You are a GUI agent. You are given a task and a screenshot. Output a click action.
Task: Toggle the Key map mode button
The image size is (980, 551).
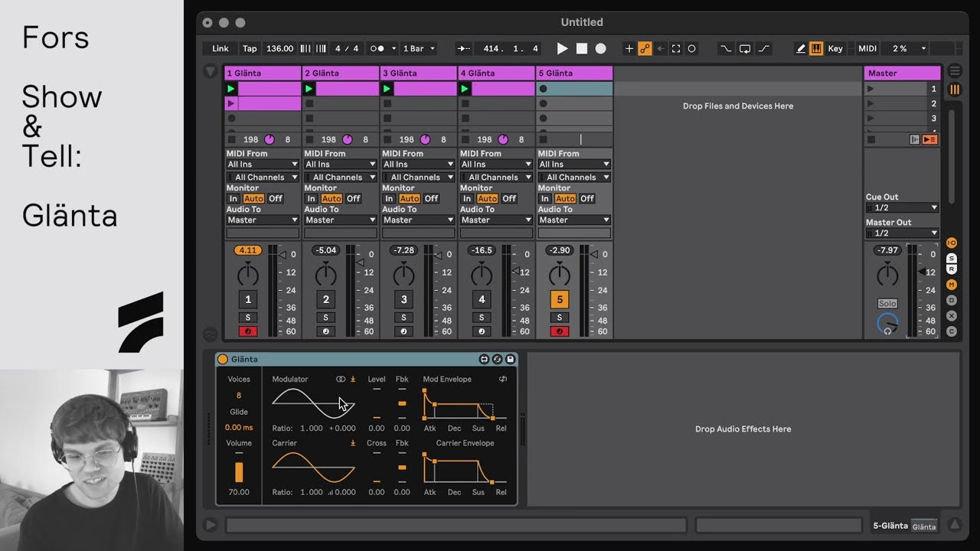(835, 48)
